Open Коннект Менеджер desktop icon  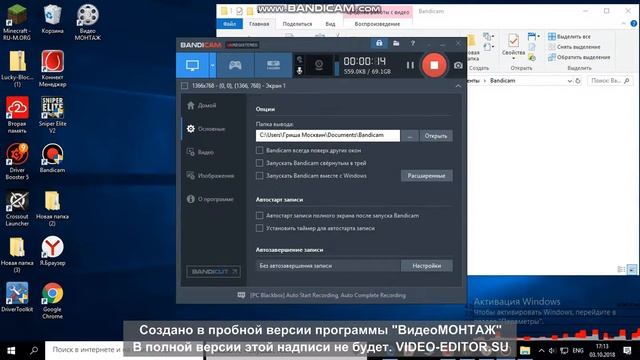[x=52, y=69]
